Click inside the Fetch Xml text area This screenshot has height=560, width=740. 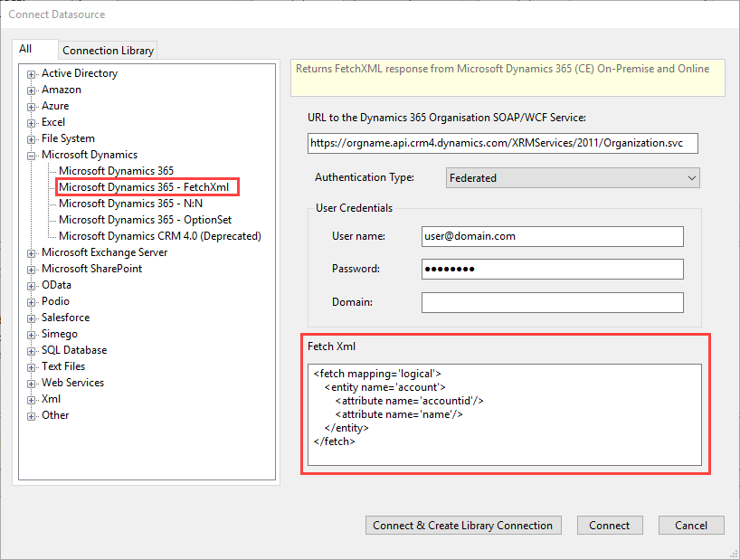505,414
